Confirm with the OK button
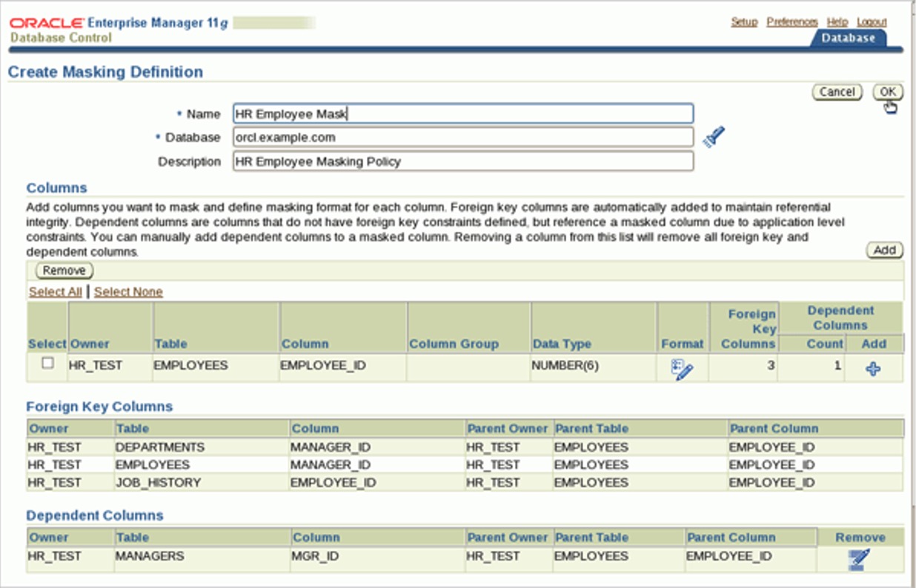 (888, 92)
